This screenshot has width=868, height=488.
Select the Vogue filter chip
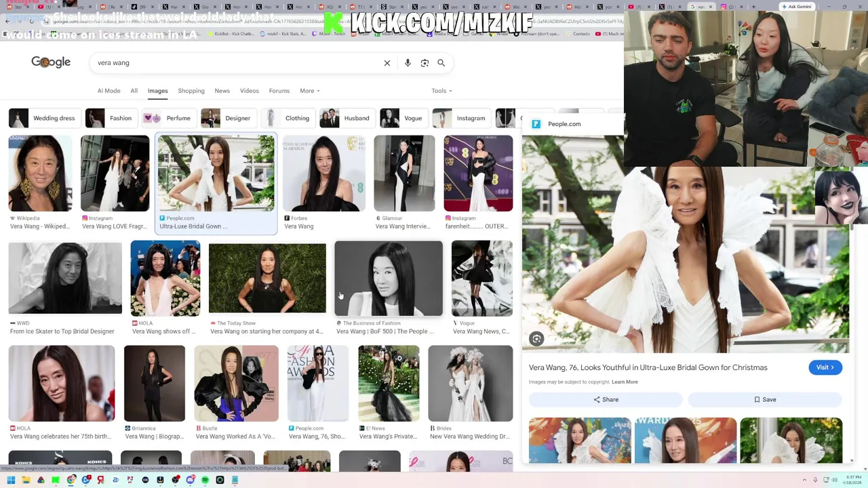[404, 118]
